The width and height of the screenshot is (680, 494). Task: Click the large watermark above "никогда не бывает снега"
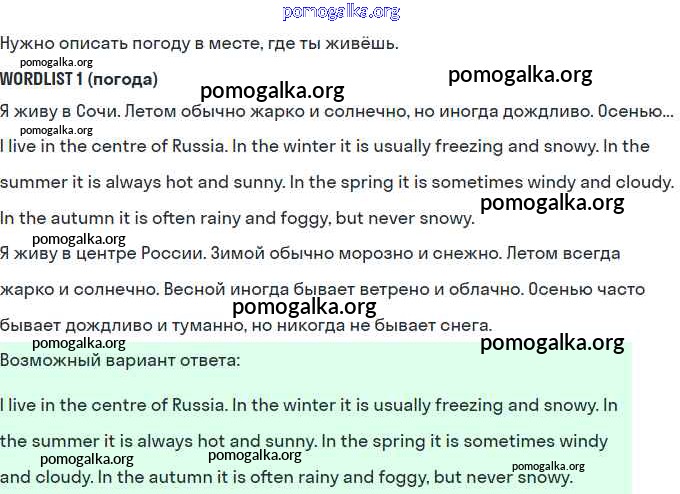[x=304, y=307]
